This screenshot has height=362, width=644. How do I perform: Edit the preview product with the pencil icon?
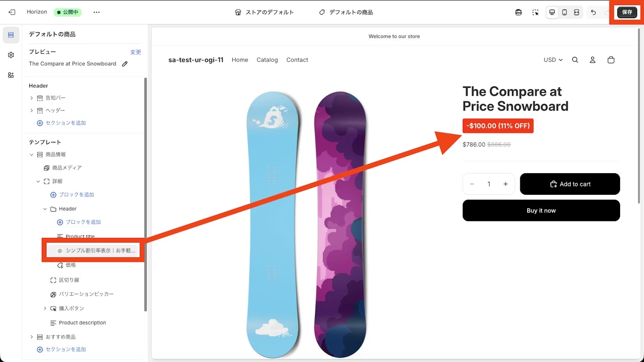[x=124, y=64]
